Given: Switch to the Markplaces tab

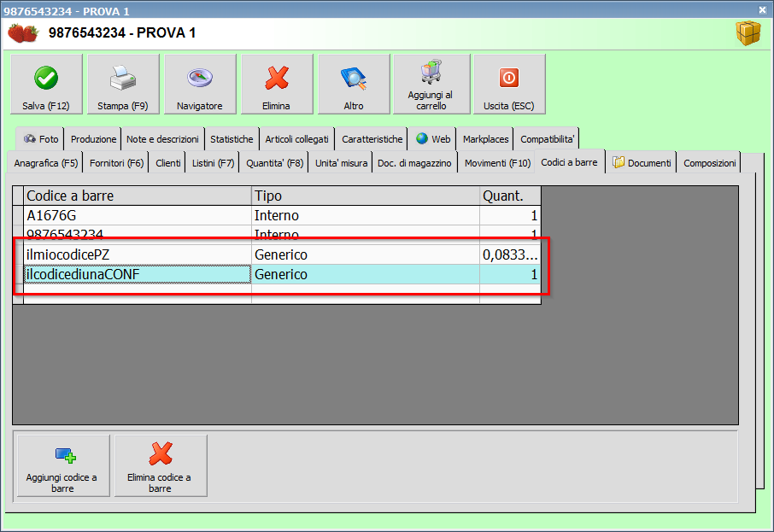Looking at the screenshot, I should 485,139.
